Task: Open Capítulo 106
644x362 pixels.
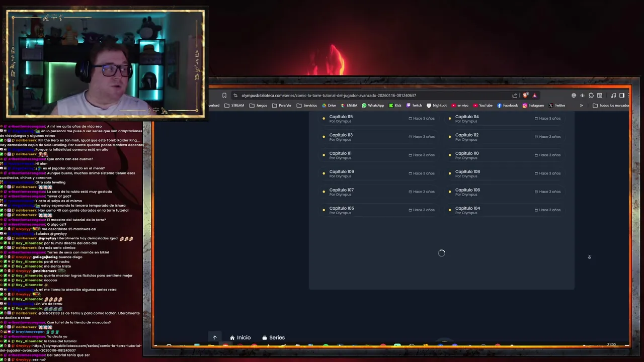Action: pyautogui.click(x=505, y=192)
